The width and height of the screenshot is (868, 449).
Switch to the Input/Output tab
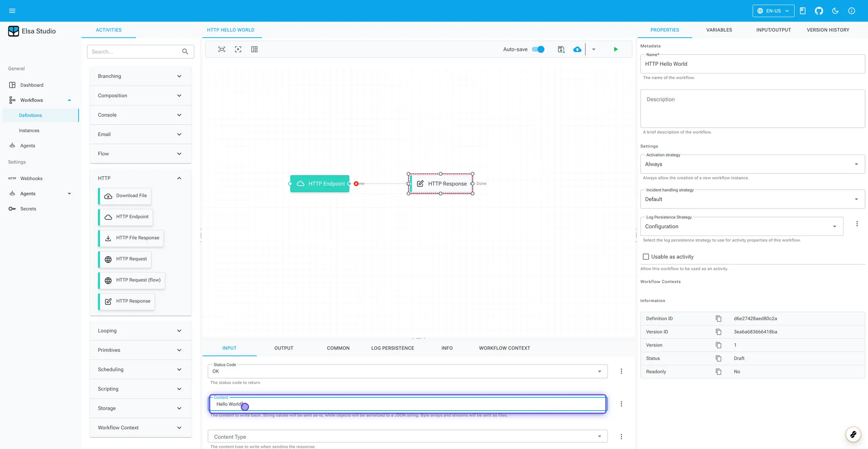pyautogui.click(x=773, y=30)
